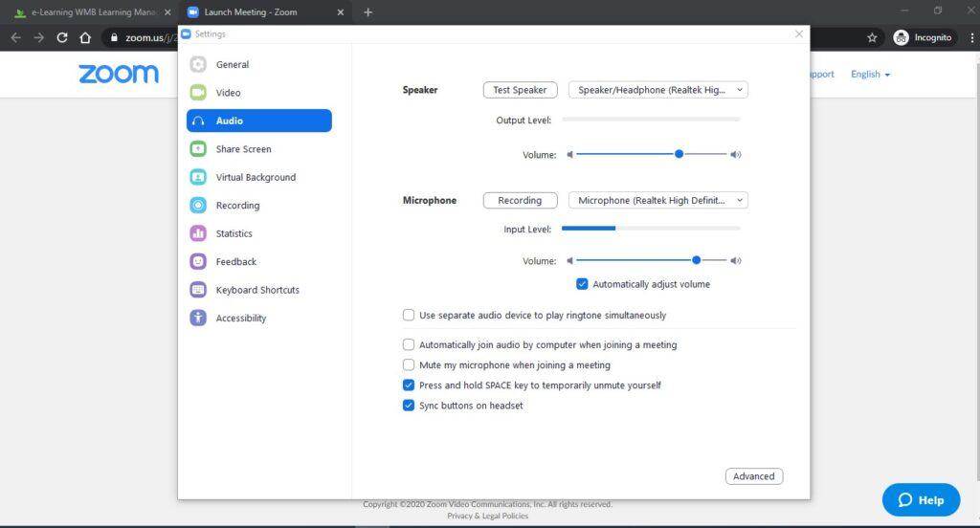Image resolution: width=980 pixels, height=528 pixels.
Task: Uncheck Sync buttons on headset
Action: (409, 406)
